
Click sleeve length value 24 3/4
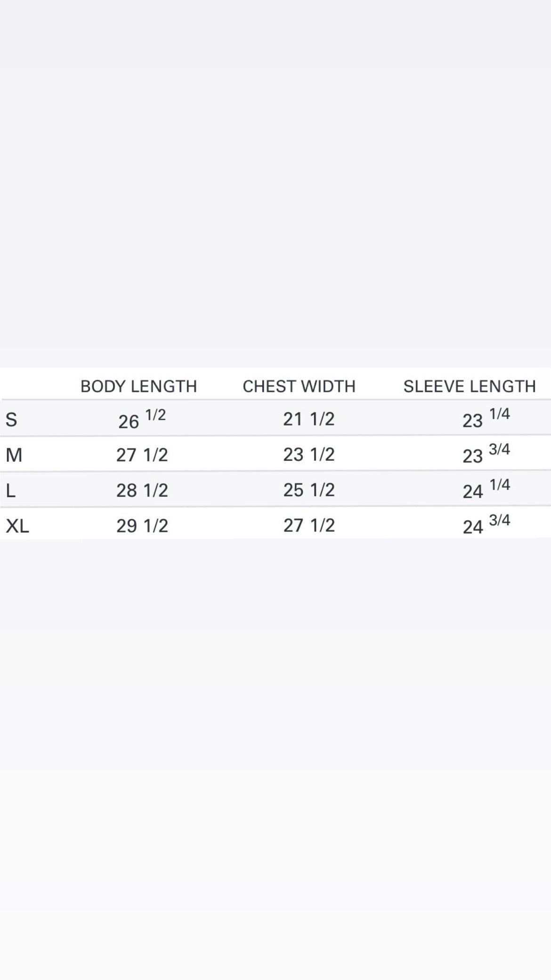(x=486, y=525)
